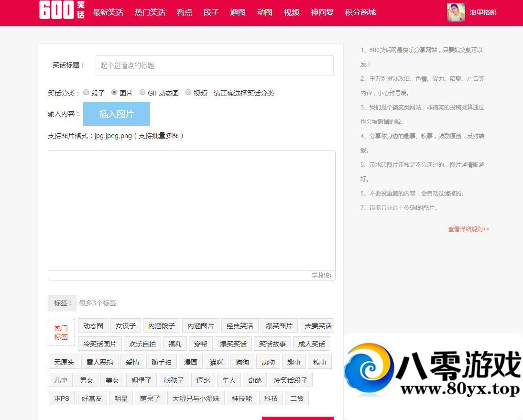
Task: Visit the 积分商城 section
Action: pyautogui.click(x=360, y=12)
